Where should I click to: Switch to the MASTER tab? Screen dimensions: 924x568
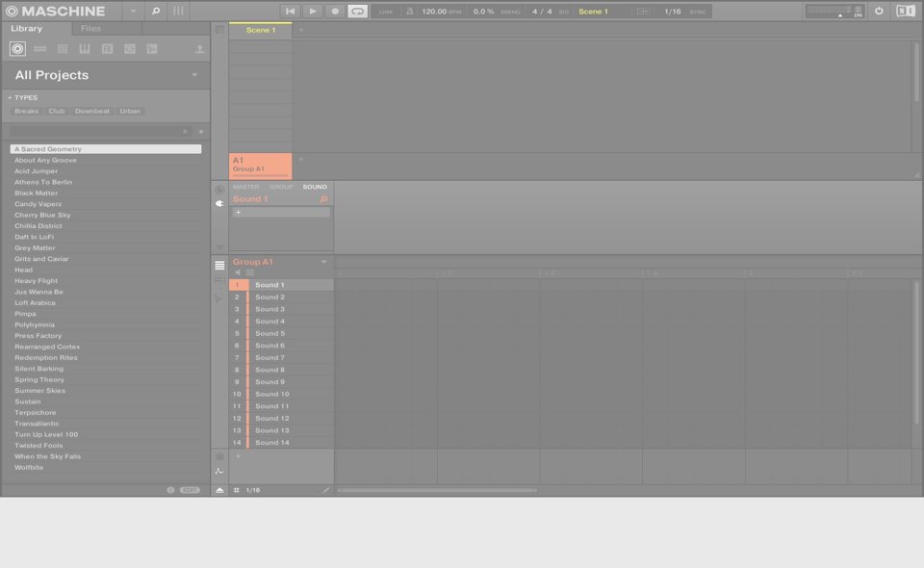245,187
